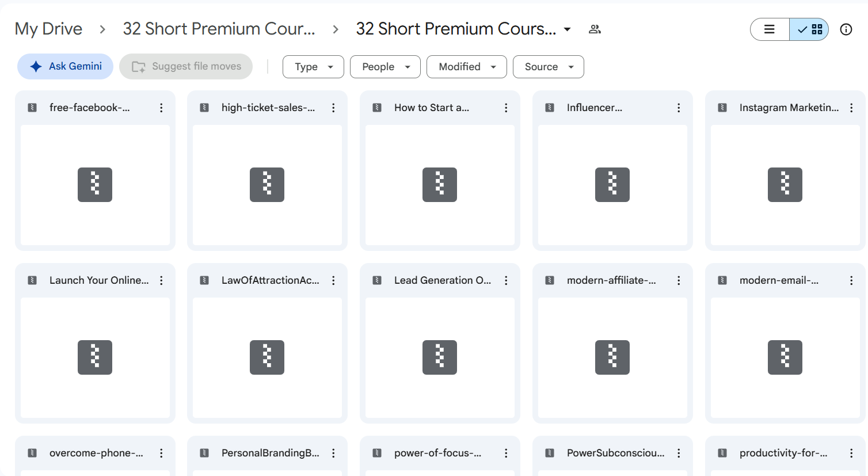Open the Modified filter dropdown

tap(467, 67)
